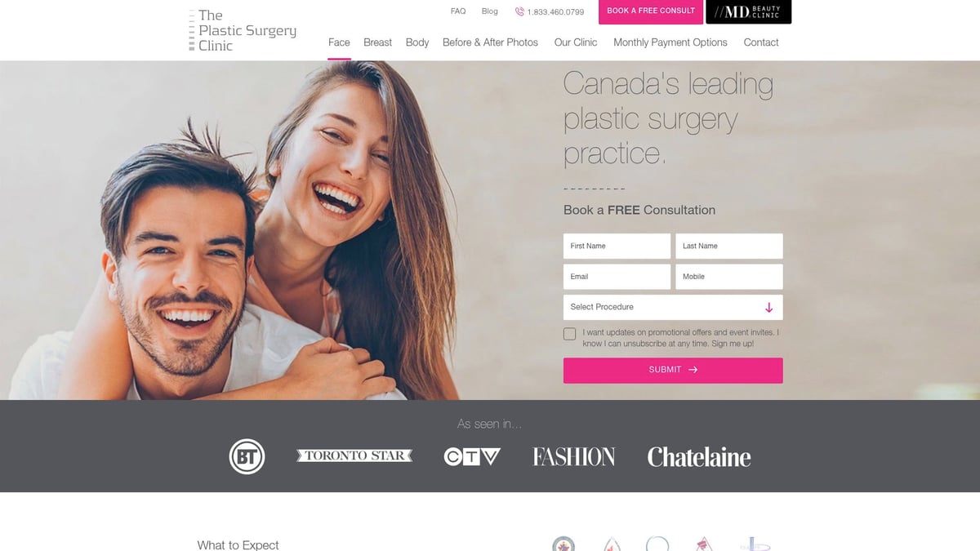980x551 pixels.
Task: Click the CTV logo
Action: tap(472, 456)
